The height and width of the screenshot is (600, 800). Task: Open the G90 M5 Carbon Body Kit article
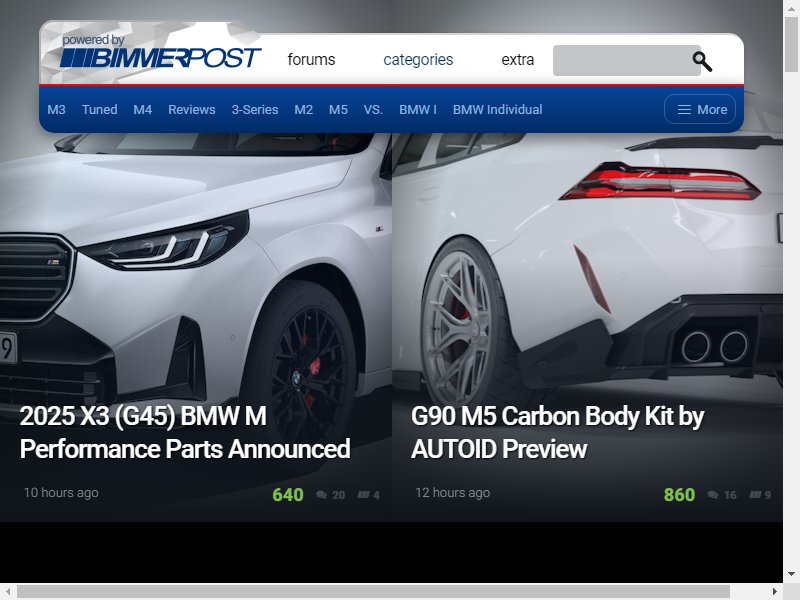pos(557,433)
